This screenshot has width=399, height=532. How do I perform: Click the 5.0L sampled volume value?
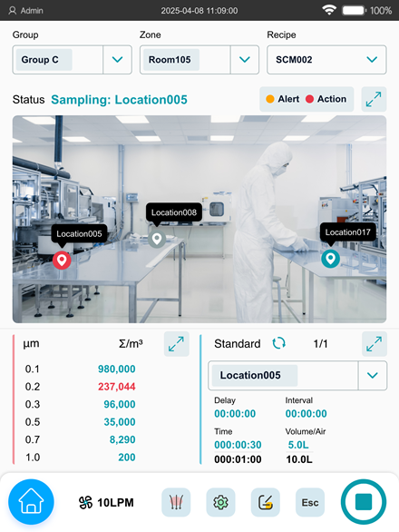point(298,445)
